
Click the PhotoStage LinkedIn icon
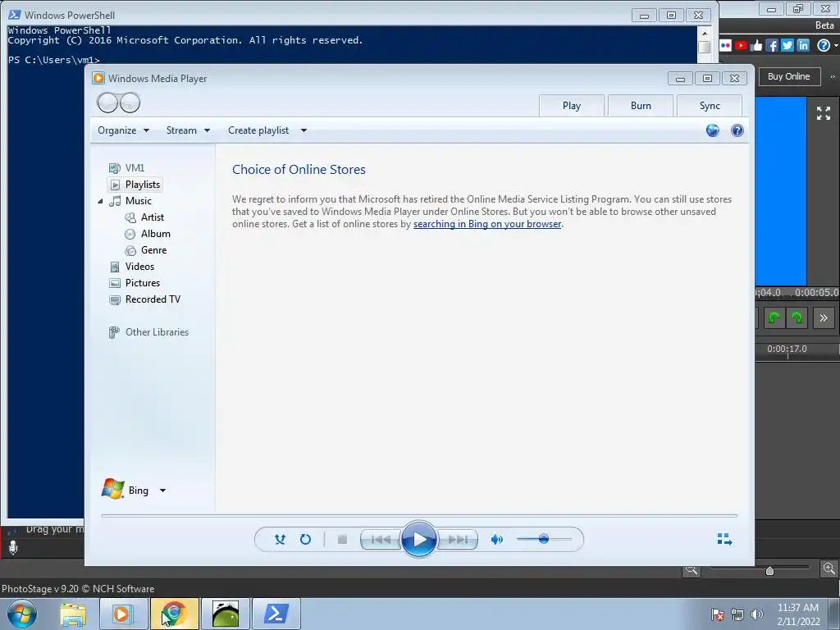click(802, 46)
